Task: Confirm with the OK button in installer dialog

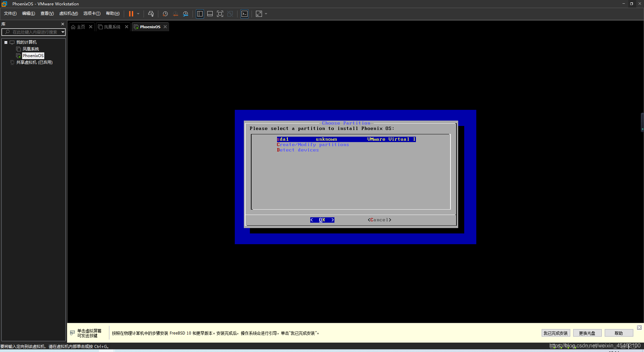Action: pyautogui.click(x=322, y=220)
